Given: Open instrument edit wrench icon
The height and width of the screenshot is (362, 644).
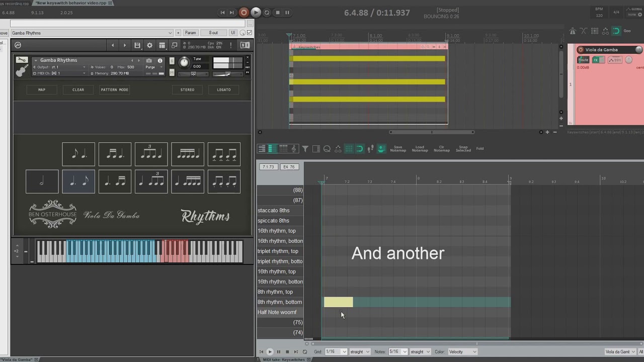Looking at the screenshot, I should tap(22, 60).
